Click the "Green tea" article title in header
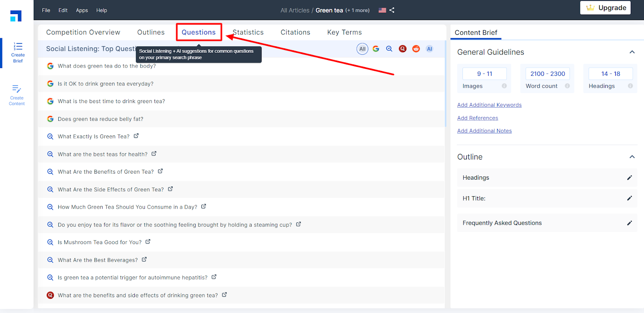 pyautogui.click(x=329, y=10)
